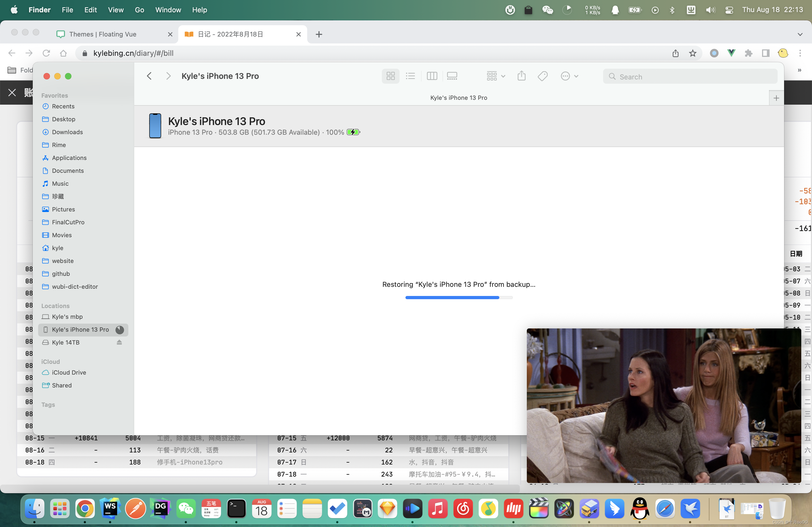The height and width of the screenshot is (527, 812).
Task: Switch Finder to gallery view
Action: pos(452,76)
